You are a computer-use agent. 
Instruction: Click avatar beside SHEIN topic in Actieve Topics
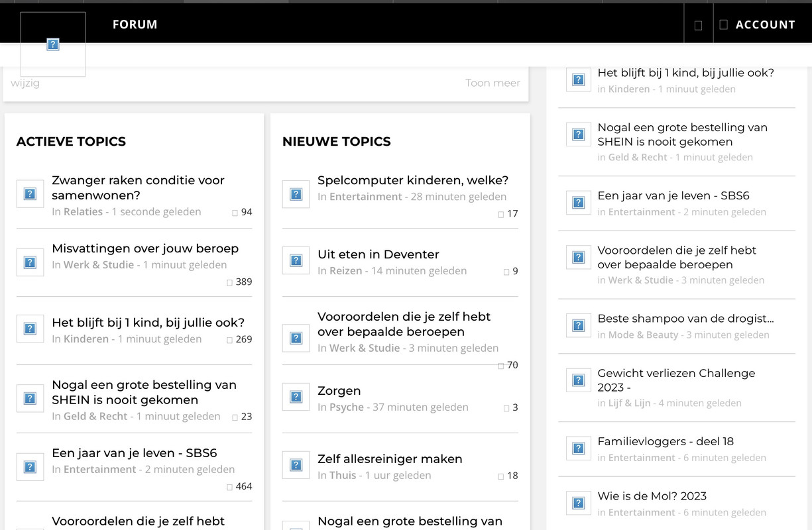tap(30, 398)
